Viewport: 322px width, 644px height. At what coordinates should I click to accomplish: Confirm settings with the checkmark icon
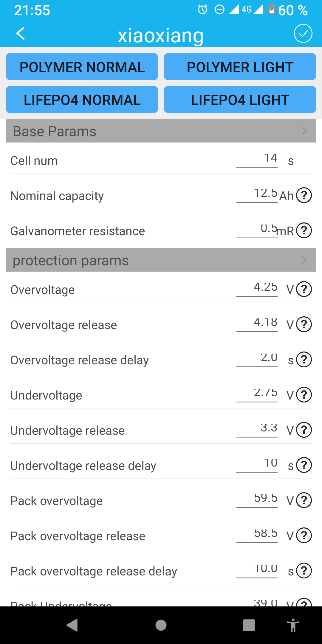[x=303, y=33]
